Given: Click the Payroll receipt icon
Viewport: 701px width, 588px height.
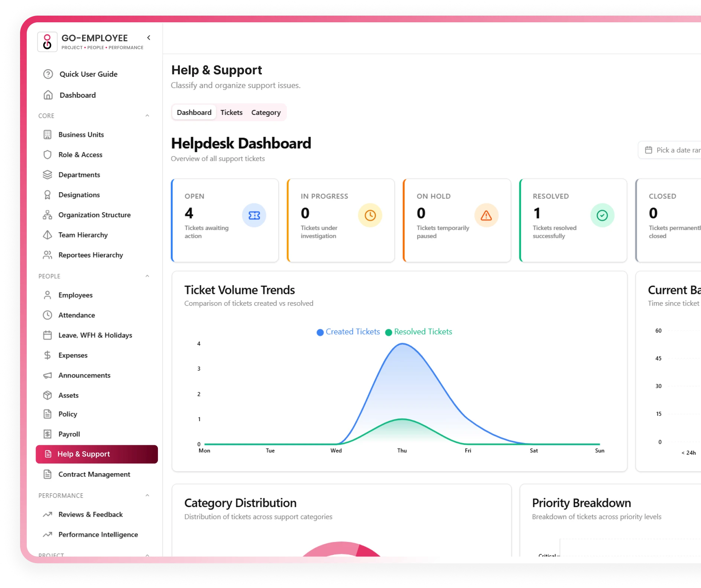Looking at the screenshot, I should click(x=48, y=434).
